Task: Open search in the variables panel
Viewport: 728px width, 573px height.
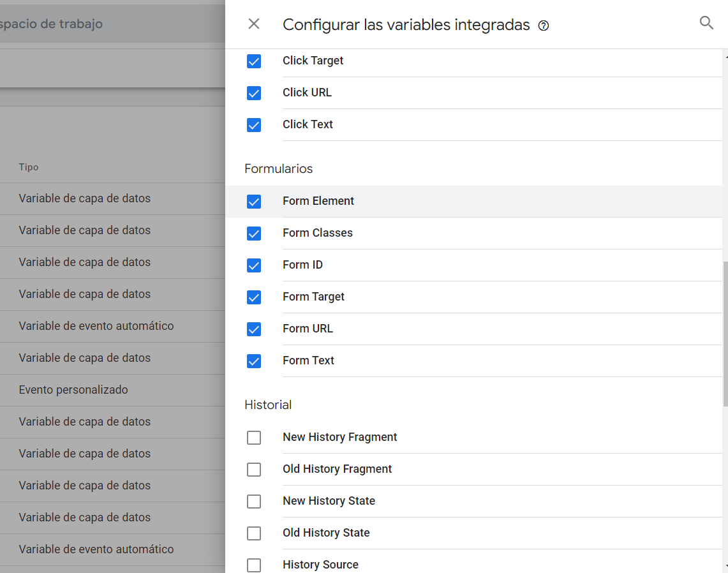Action: (x=706, y=23)
